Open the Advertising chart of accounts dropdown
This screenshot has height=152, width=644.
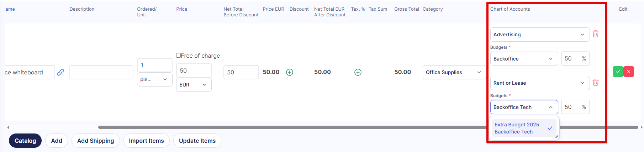[540, 35]
